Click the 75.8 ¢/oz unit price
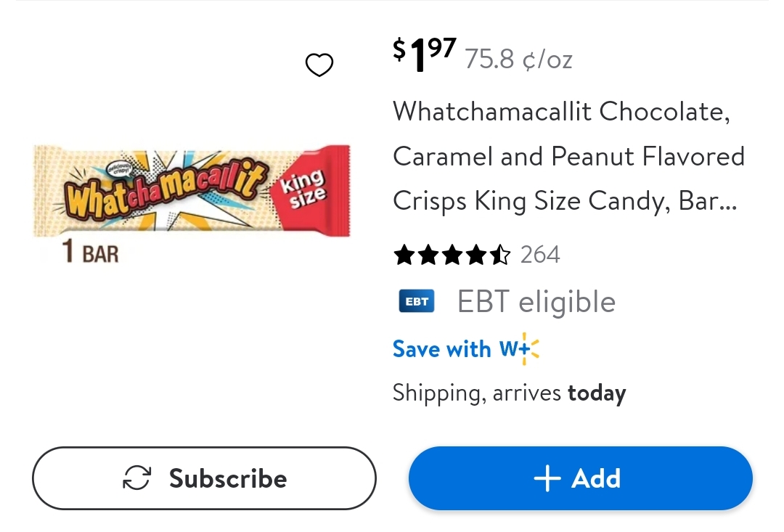Image resolution: width=784 pixels, height=532 pixels. (518, 60)
